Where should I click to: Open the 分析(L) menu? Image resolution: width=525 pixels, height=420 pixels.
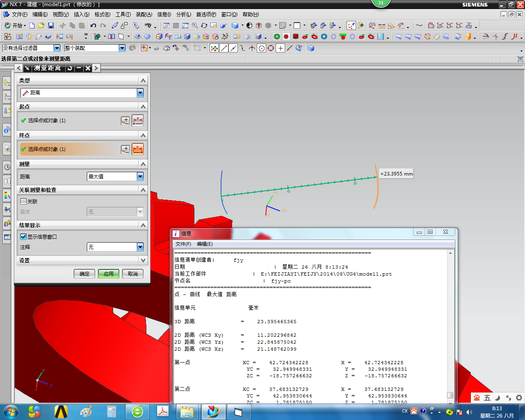coord(183,14)
